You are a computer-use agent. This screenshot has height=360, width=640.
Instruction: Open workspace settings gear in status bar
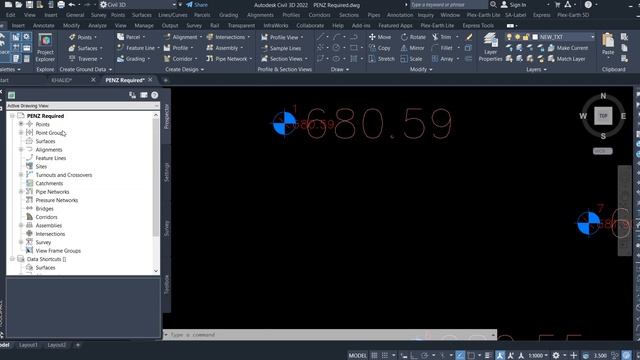[x=556, y=356]
